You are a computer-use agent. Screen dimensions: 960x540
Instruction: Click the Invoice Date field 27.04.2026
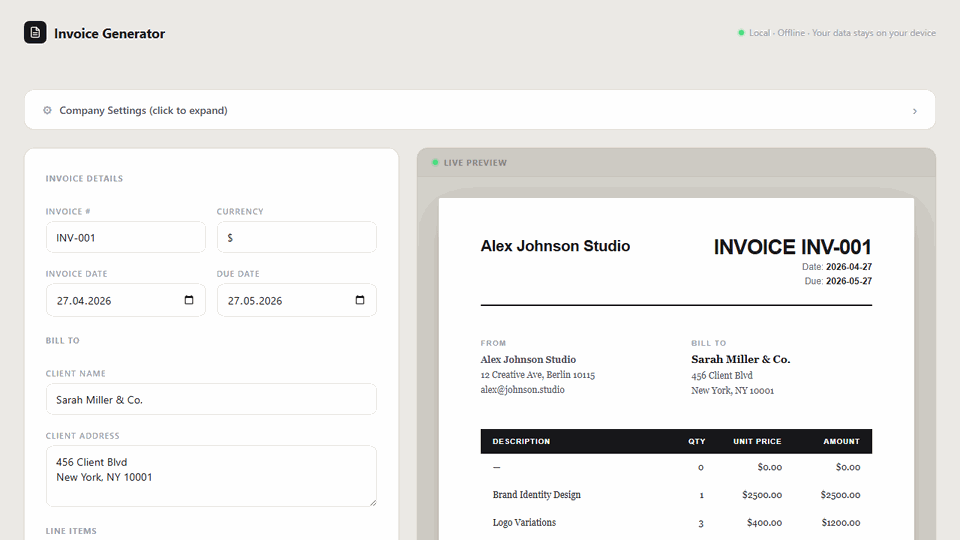126,300
